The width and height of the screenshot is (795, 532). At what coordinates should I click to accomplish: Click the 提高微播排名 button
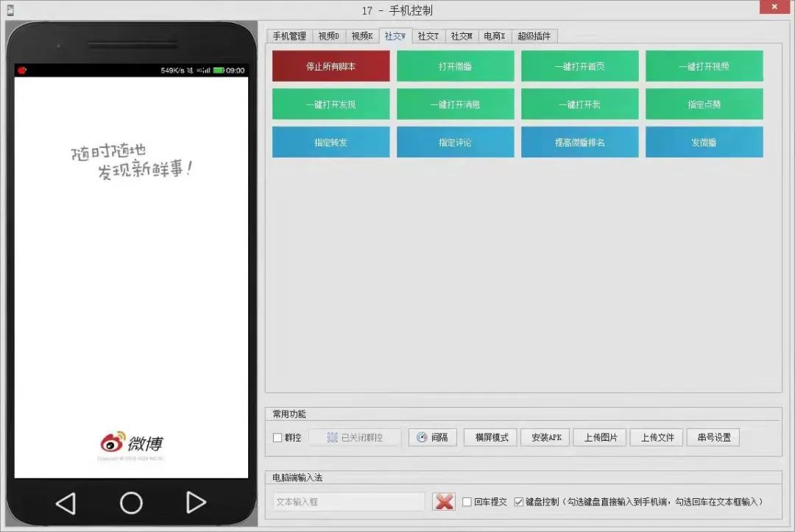click(x=579, y=142)
